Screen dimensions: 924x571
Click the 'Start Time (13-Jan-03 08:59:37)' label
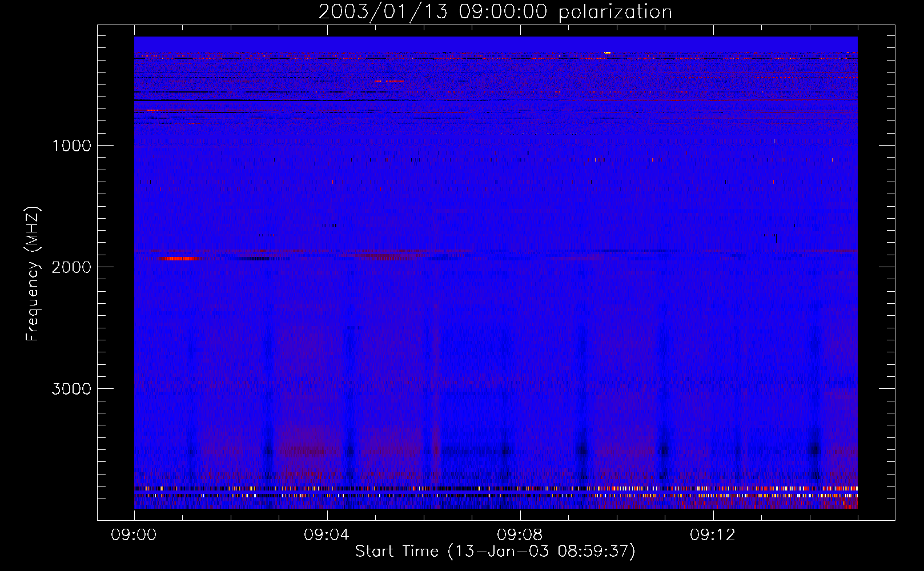(495, 552)
